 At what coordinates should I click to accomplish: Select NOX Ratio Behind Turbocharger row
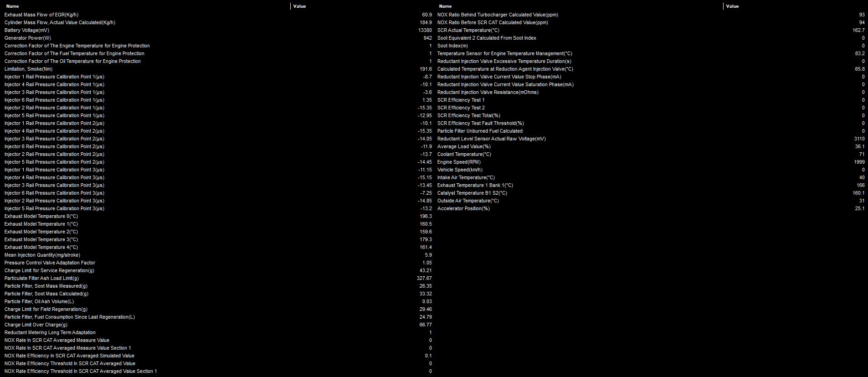651,15
